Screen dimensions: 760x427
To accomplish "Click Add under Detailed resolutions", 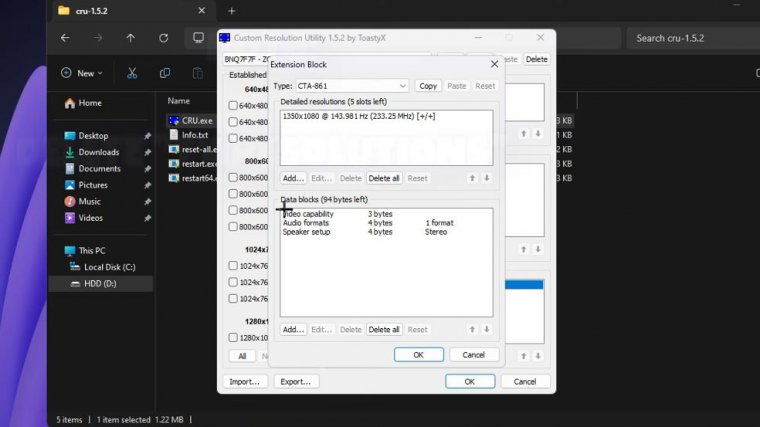I will [293, 178].
